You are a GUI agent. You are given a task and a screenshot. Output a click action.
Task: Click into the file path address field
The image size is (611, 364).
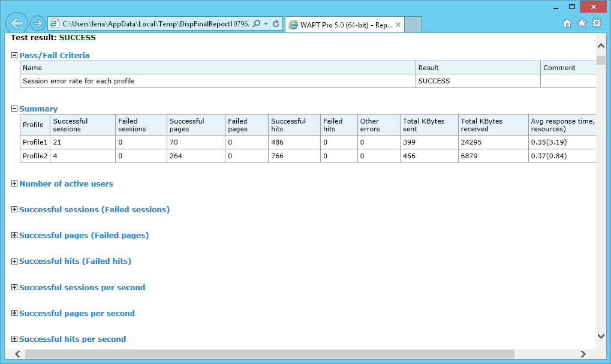click(x=155, y=24)
